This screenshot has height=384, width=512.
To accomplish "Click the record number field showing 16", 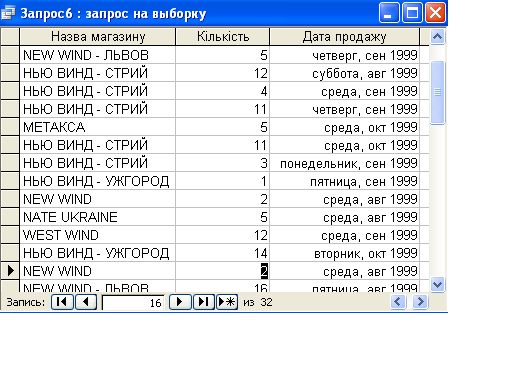I will (133, 303).
